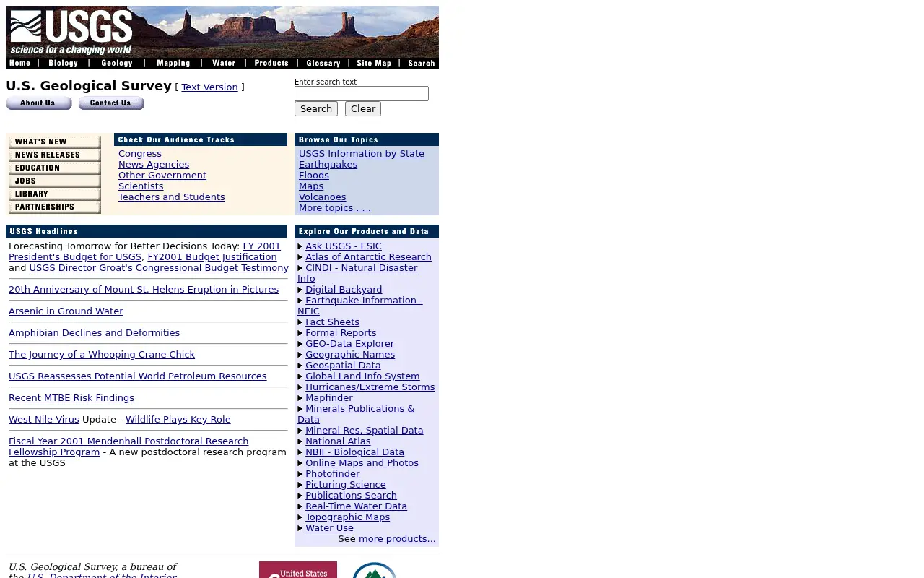
Task: Open the Education sidebar button
Action: click(x=55, y=168)
